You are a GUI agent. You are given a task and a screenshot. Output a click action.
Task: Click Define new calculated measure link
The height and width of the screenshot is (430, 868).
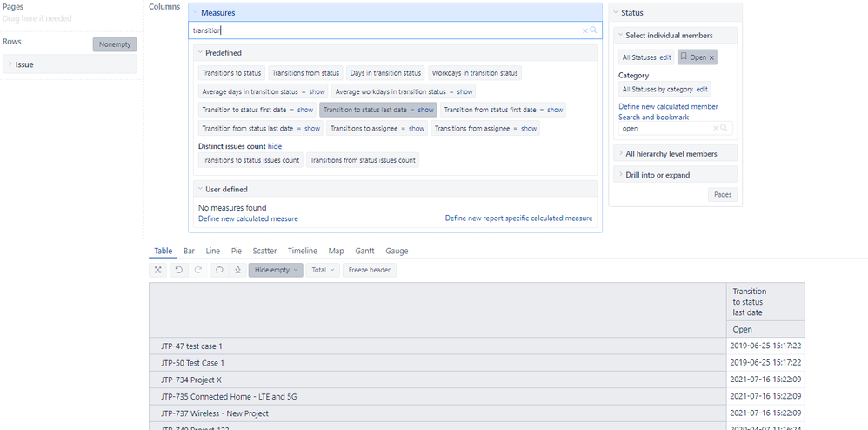coord(248,218)
